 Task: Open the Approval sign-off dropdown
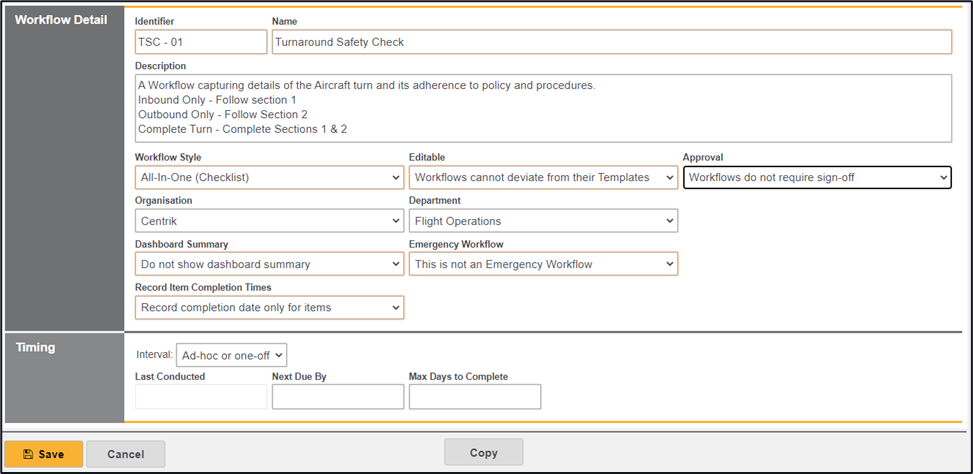[817, 178]
